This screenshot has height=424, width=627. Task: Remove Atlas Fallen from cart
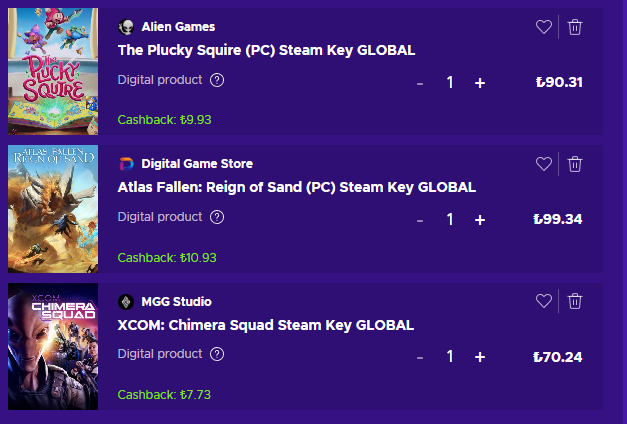point(575,164)
